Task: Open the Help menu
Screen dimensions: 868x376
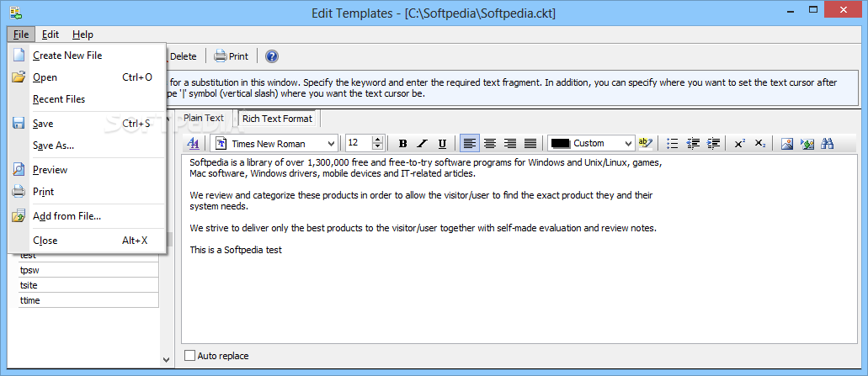Action: (83, 34)
